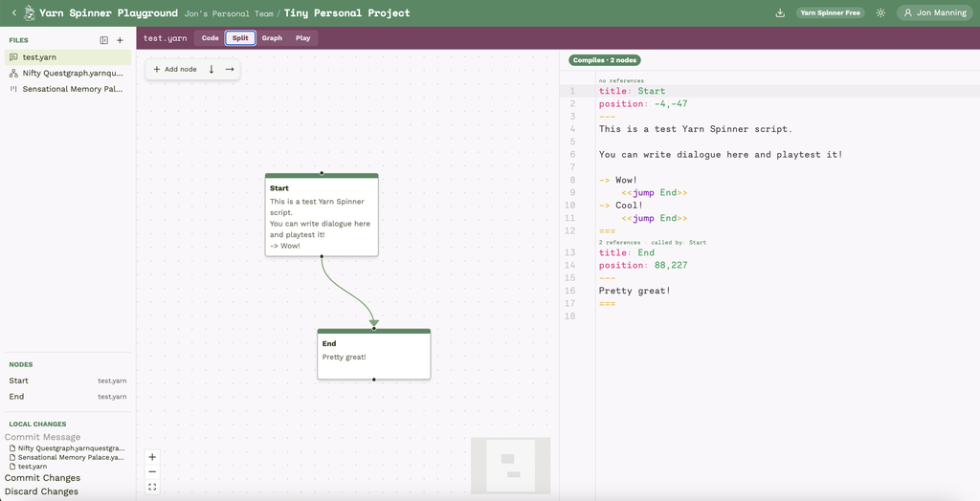Click the Yarn Spinner logo icon
Screen dimensions: 980x501
[29, 12]
